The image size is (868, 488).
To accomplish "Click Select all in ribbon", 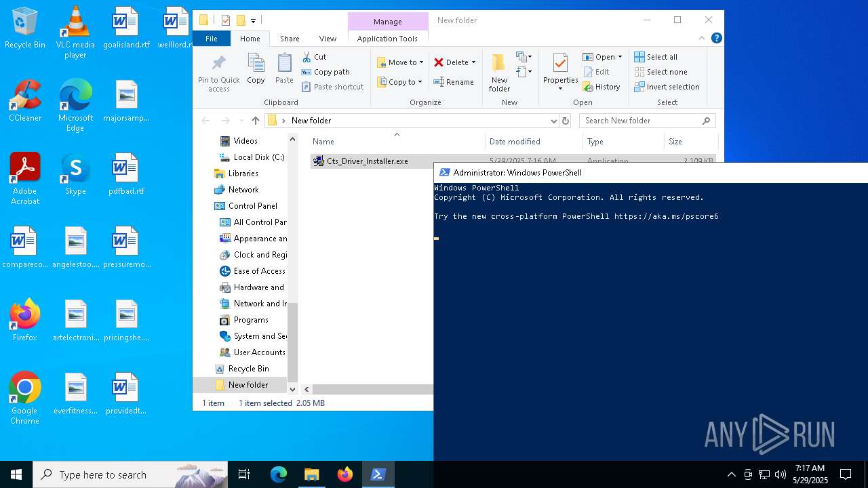I will (656, 57).
